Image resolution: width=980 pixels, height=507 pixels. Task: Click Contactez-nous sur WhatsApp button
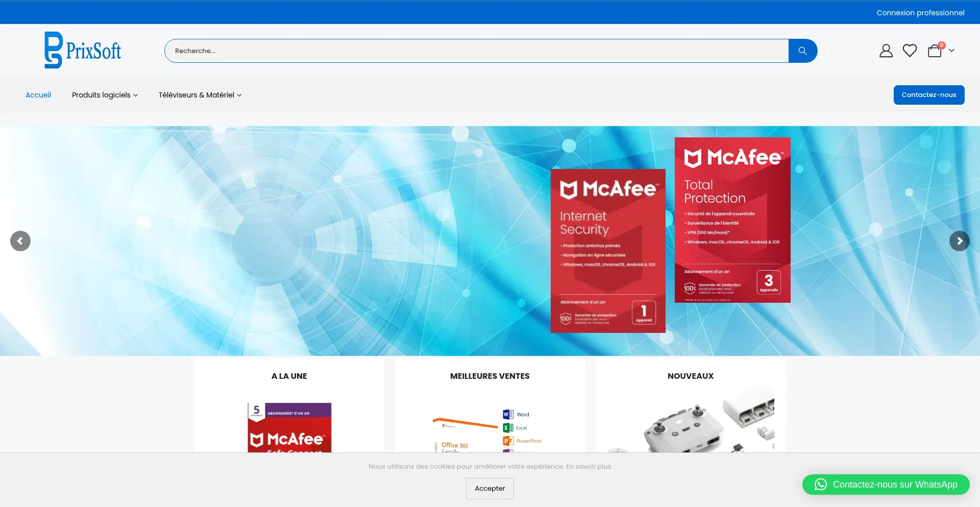point(886,485)
